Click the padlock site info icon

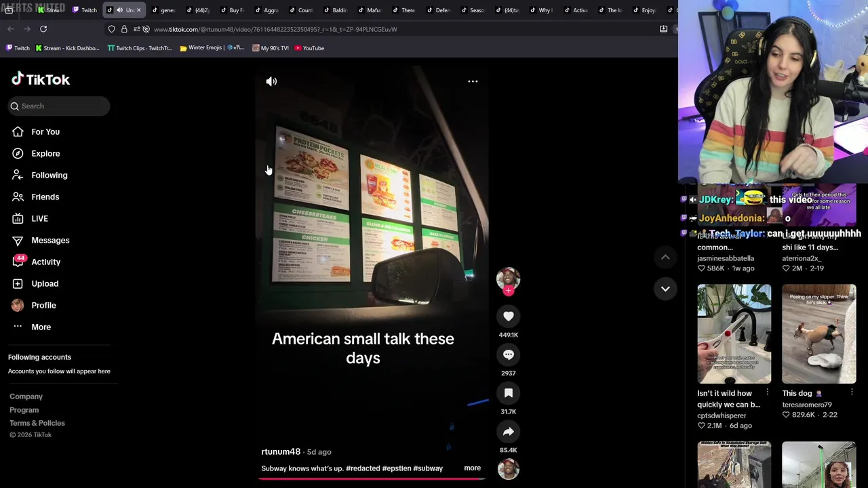124,29
